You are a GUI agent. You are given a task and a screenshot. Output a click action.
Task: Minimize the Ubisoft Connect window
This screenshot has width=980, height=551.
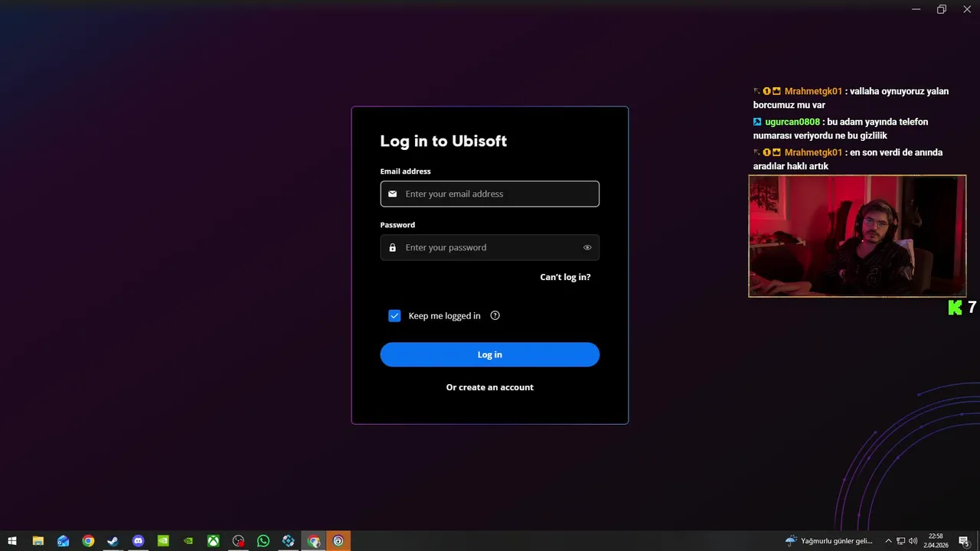pos(916,9)
